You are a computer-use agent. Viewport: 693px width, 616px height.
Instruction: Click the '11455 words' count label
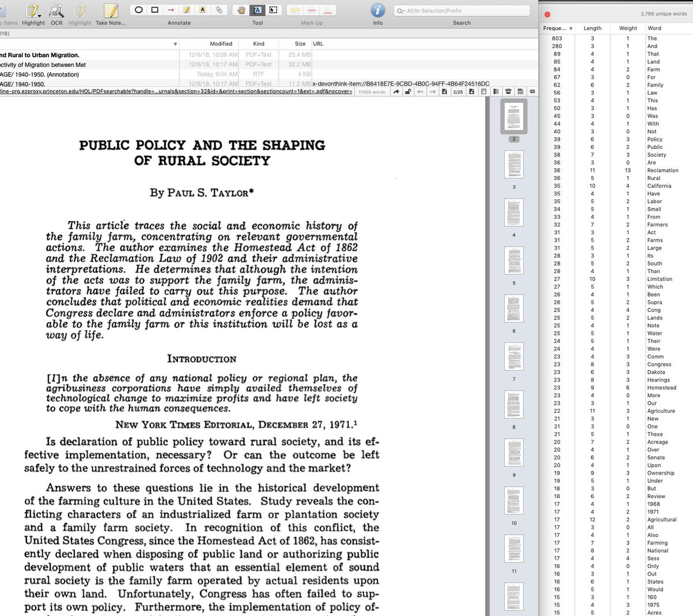pyautogui.click(x=371, y=92)
